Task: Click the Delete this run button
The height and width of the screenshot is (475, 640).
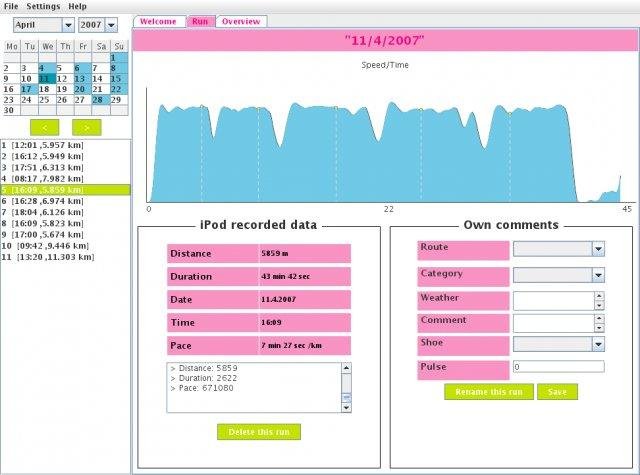Action: pos(259,432)
